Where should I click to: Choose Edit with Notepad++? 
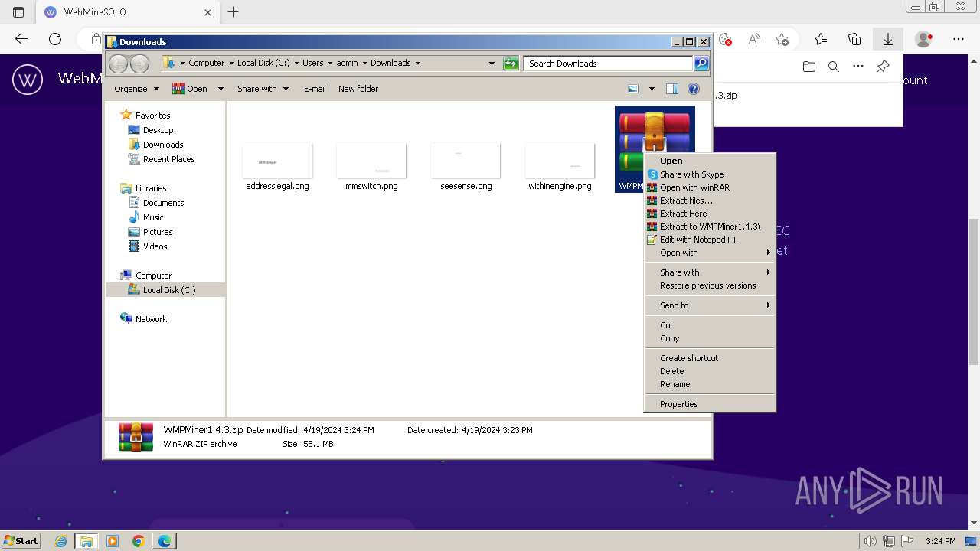[710, 240]
